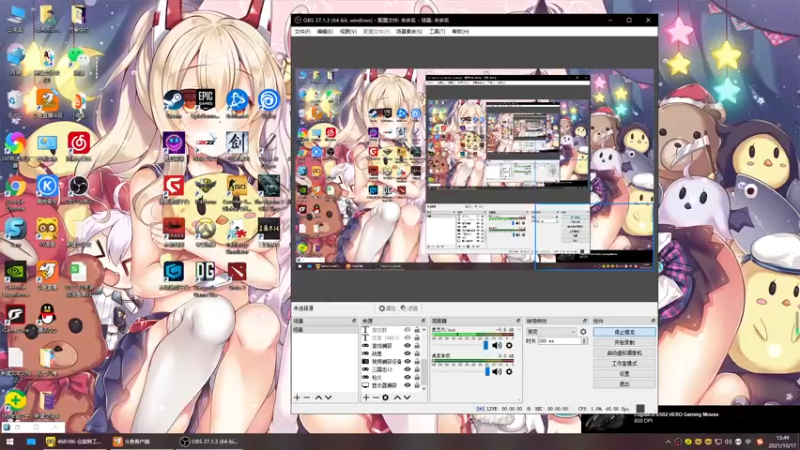Open Battle.net desktop shortcut

(237, 102)
